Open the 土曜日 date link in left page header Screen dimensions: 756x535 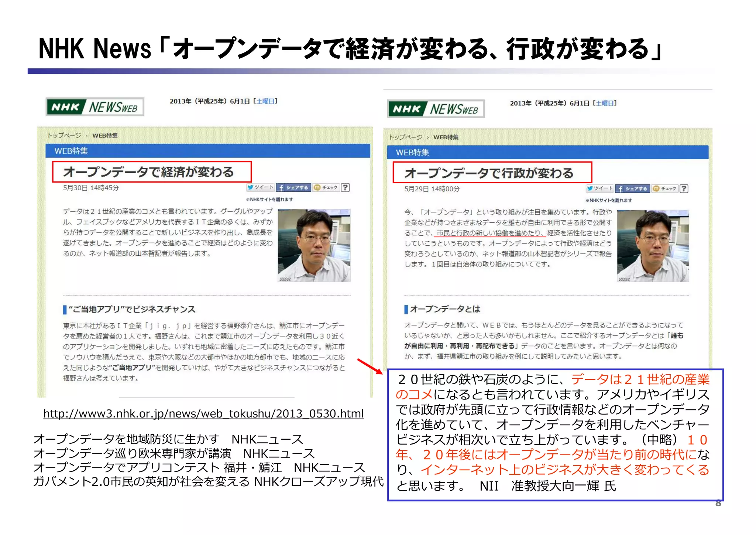[x=266, y=101]
